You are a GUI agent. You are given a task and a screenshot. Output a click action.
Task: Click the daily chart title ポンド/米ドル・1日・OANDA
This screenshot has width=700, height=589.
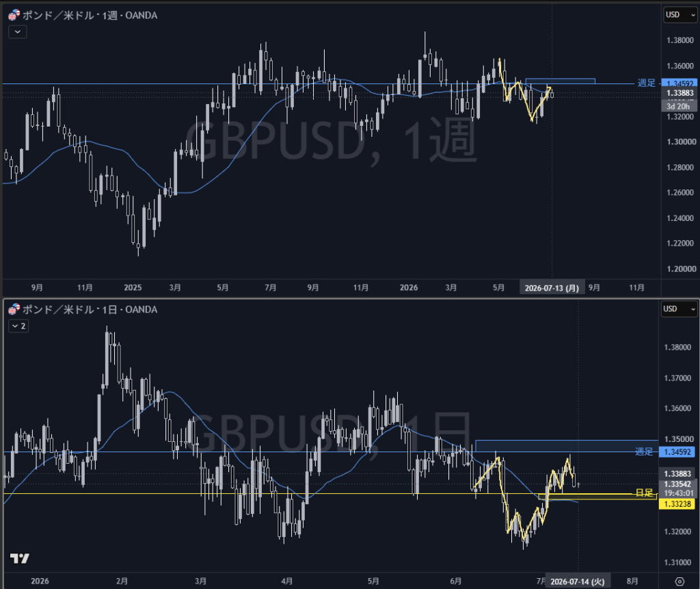[90, 309]
